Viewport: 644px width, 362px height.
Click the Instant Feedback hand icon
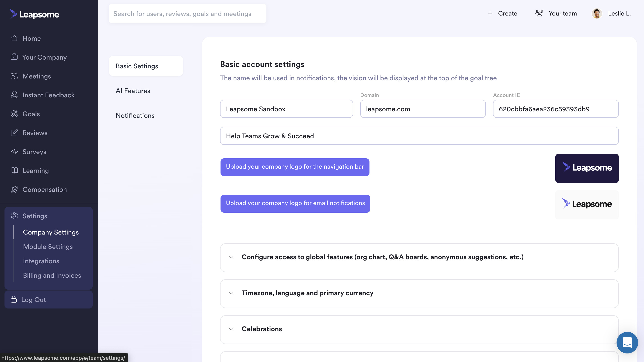[x=14, y=95]
